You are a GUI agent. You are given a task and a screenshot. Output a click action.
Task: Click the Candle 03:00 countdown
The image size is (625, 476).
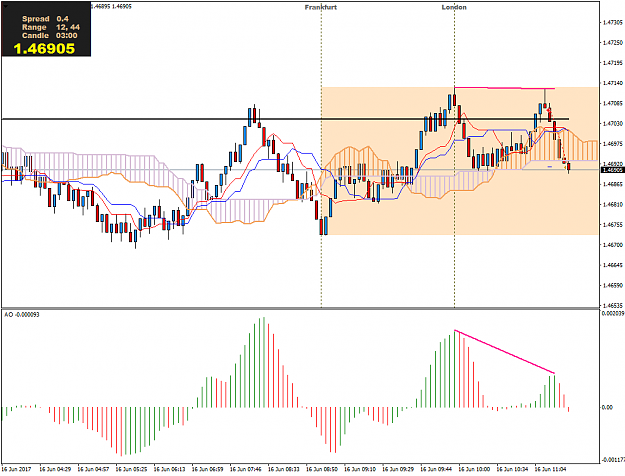49,35
